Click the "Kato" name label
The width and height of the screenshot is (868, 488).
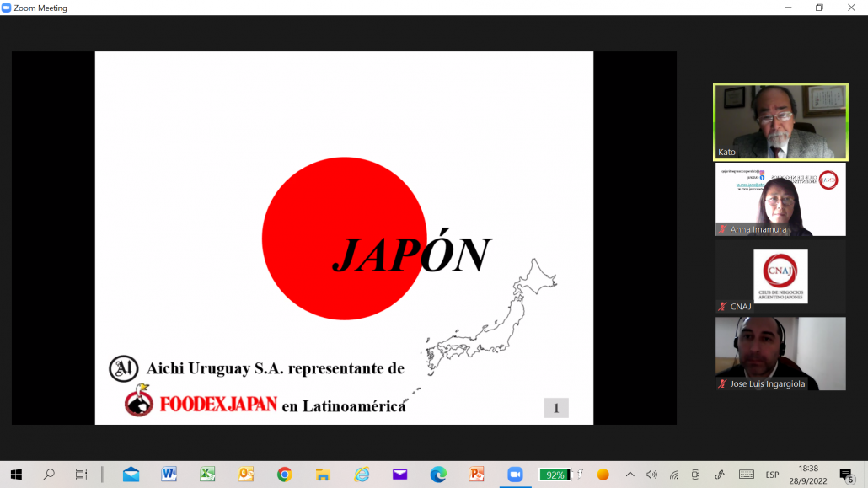[726, 153]
